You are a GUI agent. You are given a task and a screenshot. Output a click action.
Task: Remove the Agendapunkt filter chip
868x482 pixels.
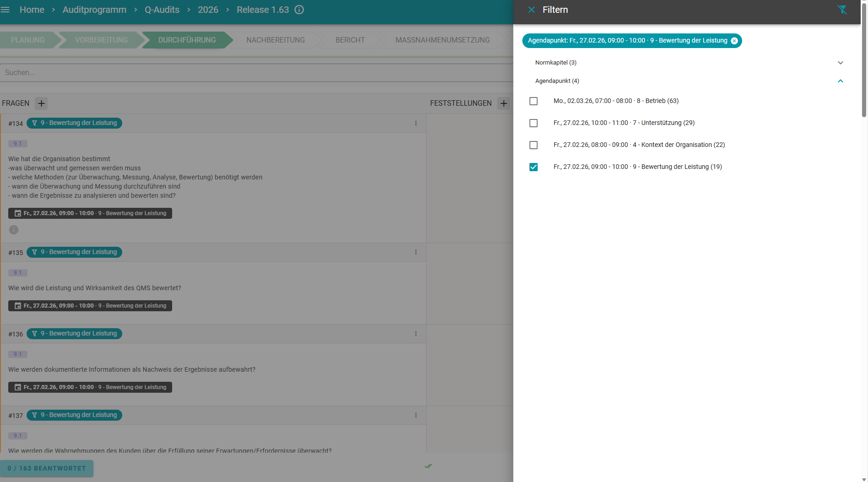pyautogui.click(x=734, y=41)
